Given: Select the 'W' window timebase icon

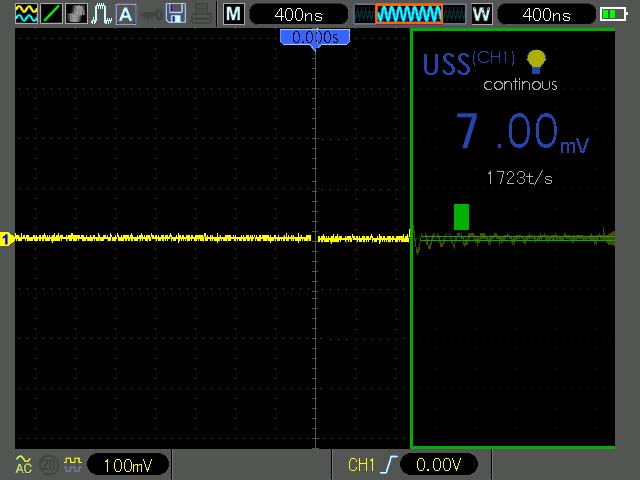Looking at the screenshot, I should coord(482,14).
